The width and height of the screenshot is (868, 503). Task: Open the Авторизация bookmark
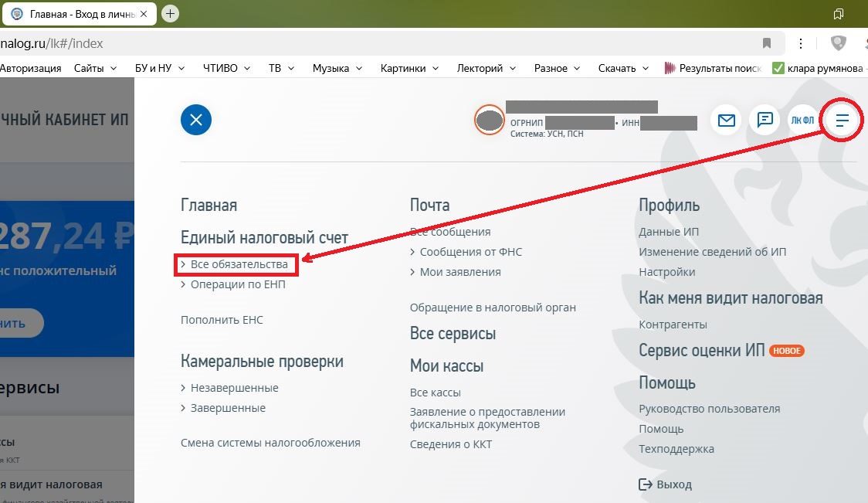click(30, 68)
